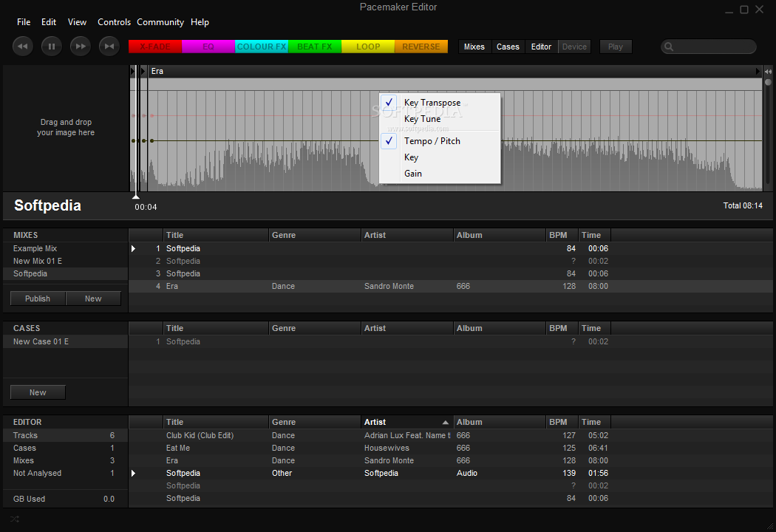Screen dimensions: 776x532
Task: Click the playhead marker at 00:04
Action: (x=135, y=197)
